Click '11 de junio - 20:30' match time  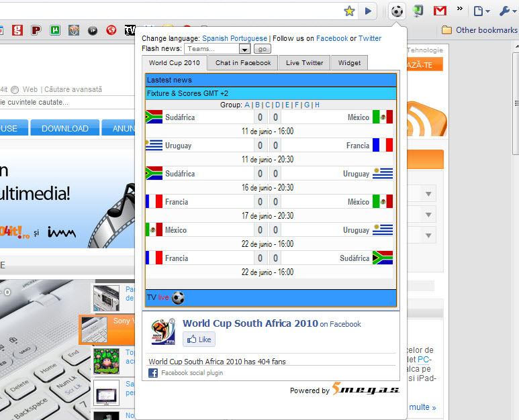(267, 160)
